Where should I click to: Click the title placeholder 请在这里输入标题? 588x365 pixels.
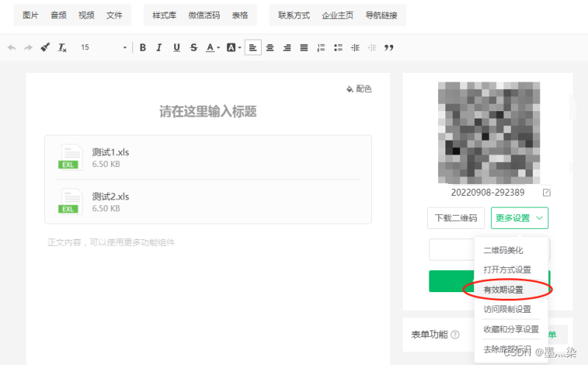point(208,112)
